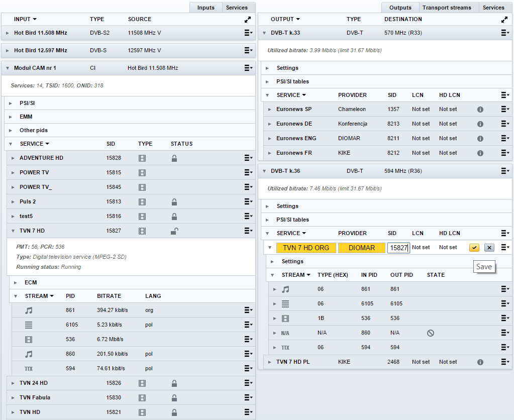Switch to the Transport streams tab
514x420 pixels.
(447, 8)
